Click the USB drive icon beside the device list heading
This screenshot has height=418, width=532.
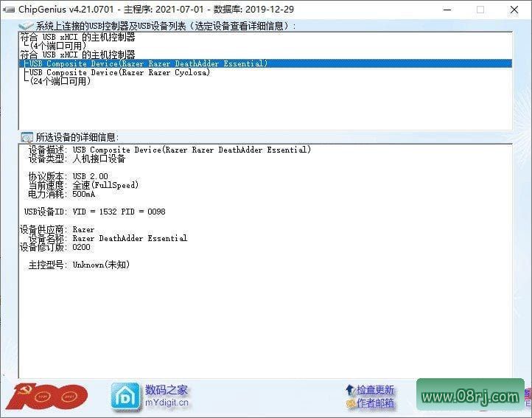[x=26, y=26]
